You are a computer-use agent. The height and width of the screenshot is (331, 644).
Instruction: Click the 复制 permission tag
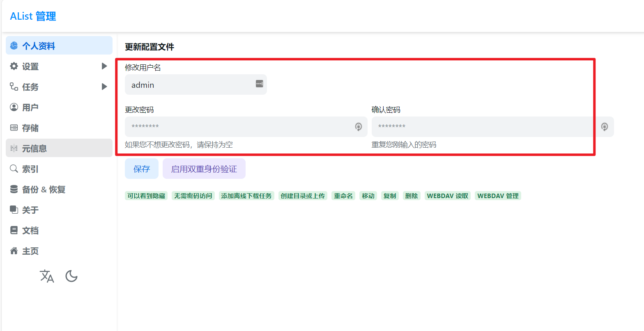[390, 196]
